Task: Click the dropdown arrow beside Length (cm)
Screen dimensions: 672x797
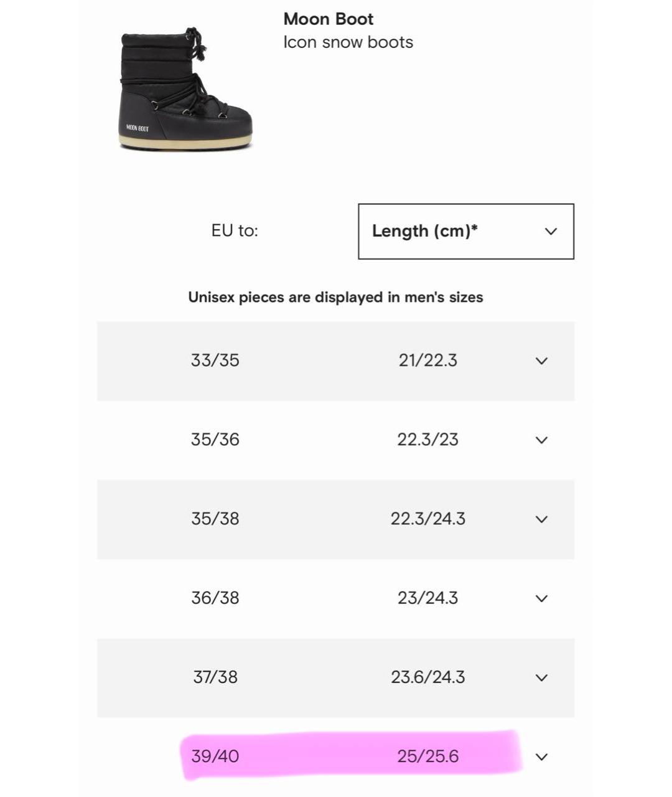Action: click(551, 231)
